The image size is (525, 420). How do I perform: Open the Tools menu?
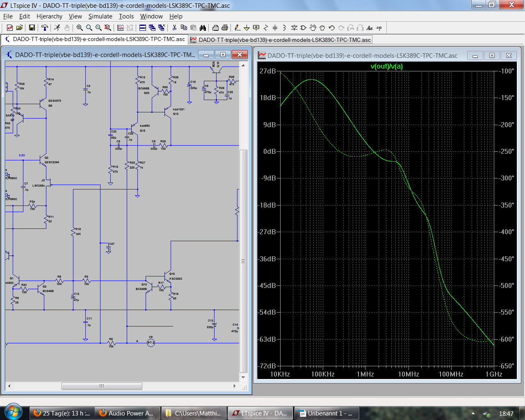click(x=126, y=16)
